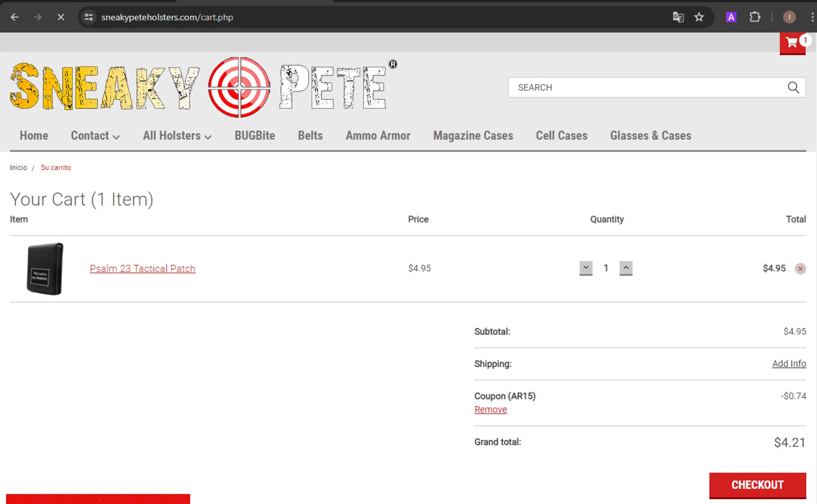
Task: Click the browser back arrow
Action: coord(15,17)
